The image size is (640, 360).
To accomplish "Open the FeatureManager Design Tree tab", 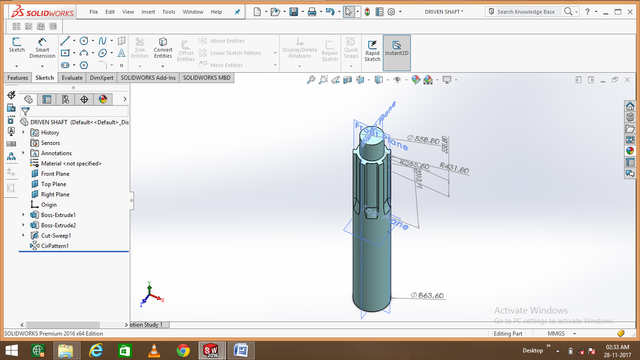I will [28, 99].
